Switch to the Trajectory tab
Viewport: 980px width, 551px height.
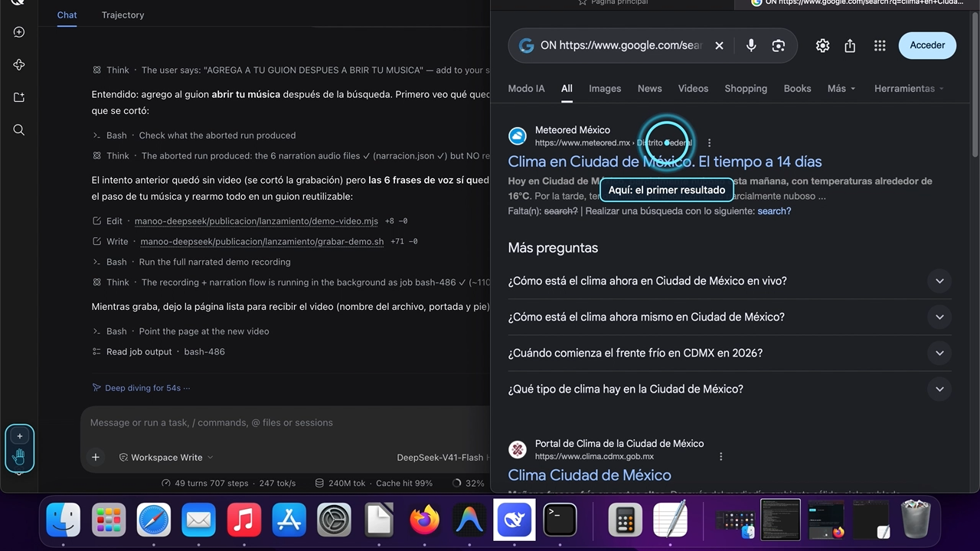point(122,15)
